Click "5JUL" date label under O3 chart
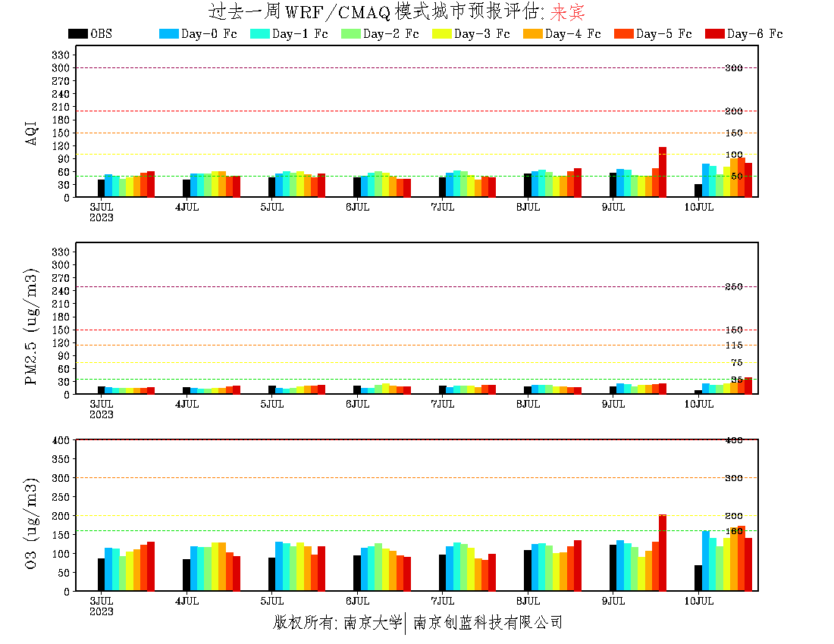This screenshot has width=834, height=644. point(271,601)
